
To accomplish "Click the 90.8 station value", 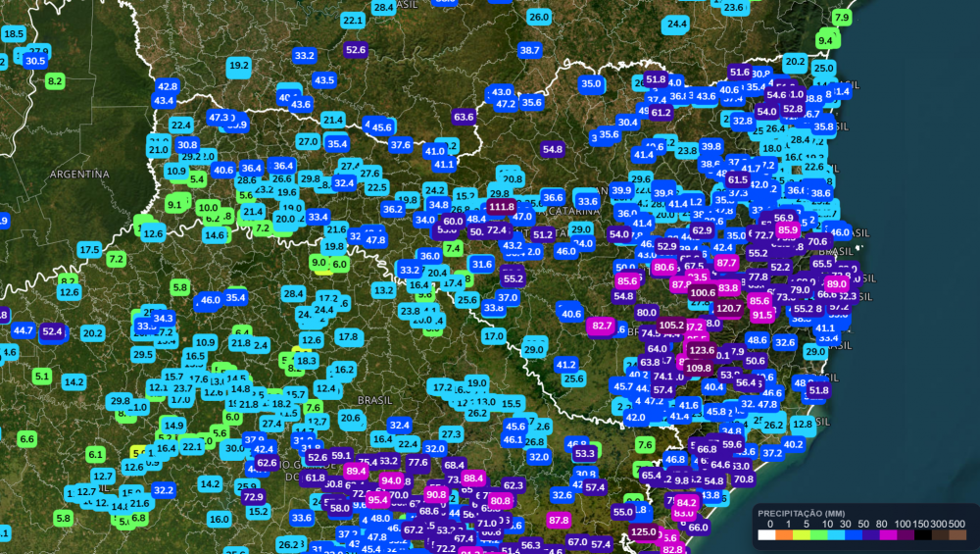I will pos(436,494).
